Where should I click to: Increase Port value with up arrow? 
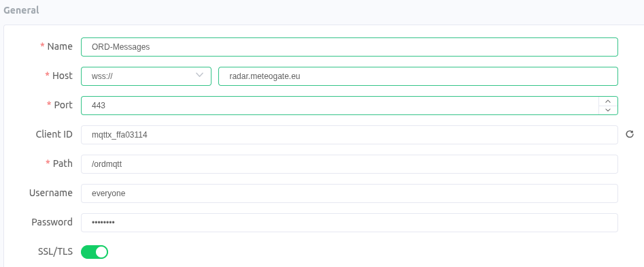point(608,101)
